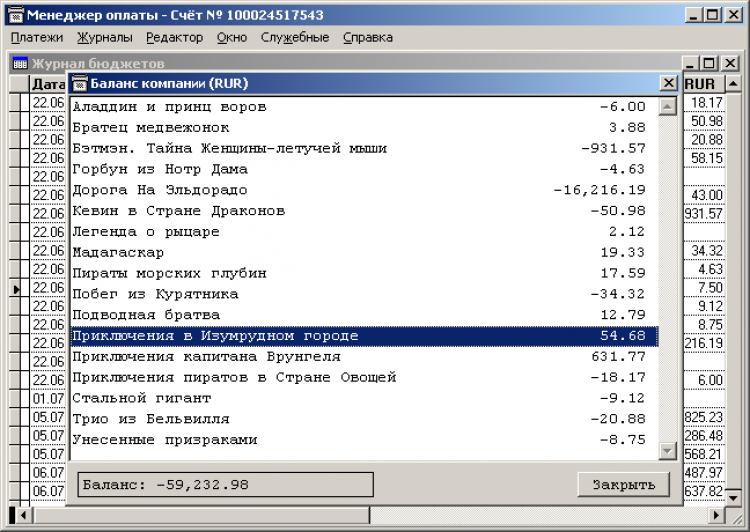Viewport: 750px width, 532px height.
Task: Click journal cell with value 568.21
Action: (704, 454)
